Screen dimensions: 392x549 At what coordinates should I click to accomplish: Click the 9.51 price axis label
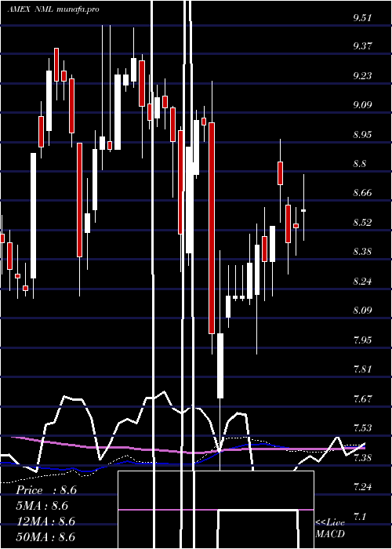coord(362,18)
